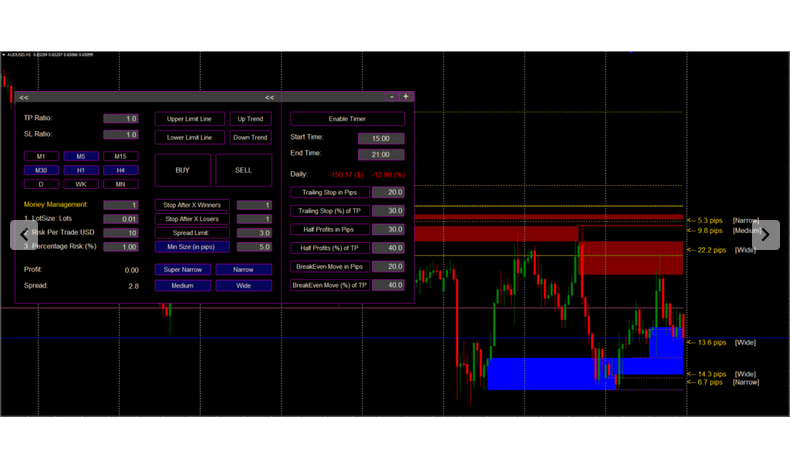
Task: Collapse right section with middle << arrows
Action: 270,97
